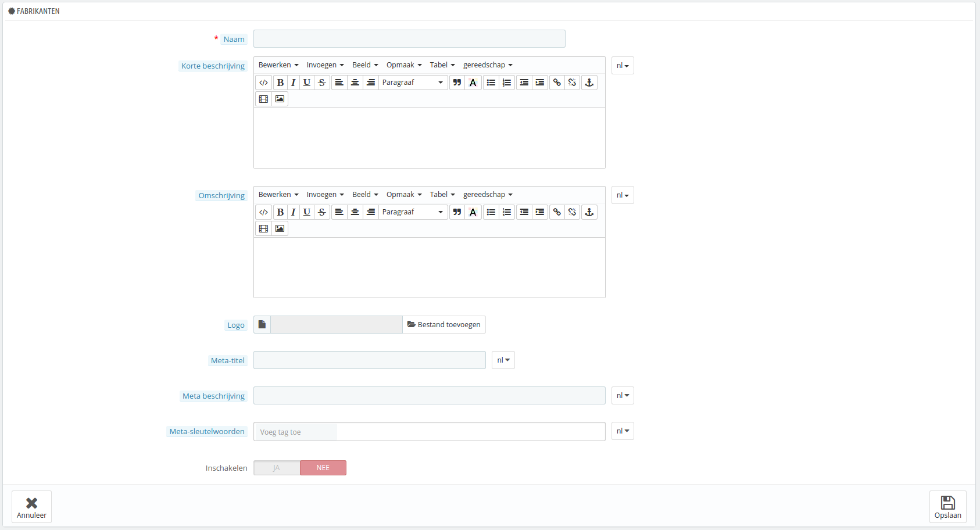Open Invoegen menu in Korte beschrijving editor
This screenshot has width=980, height=530.
(326, 65)
